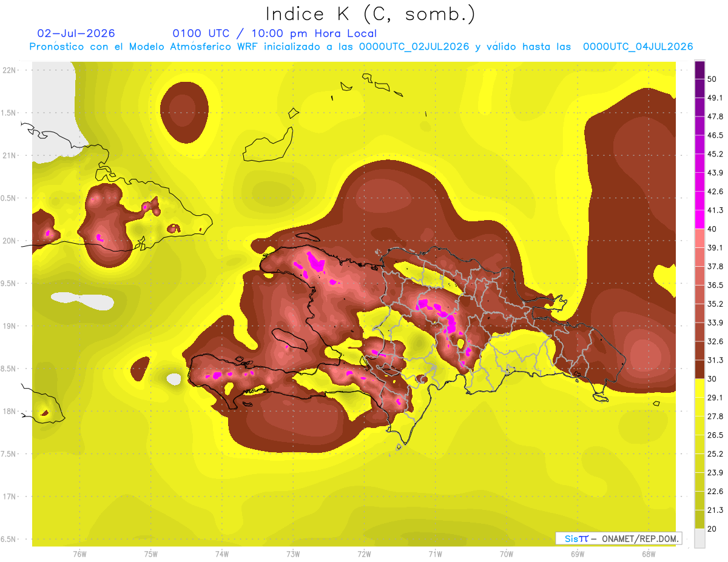Click the '23.9' colorbar value
This screenshot has width=728, height=562.
click(x=715, y=473)
